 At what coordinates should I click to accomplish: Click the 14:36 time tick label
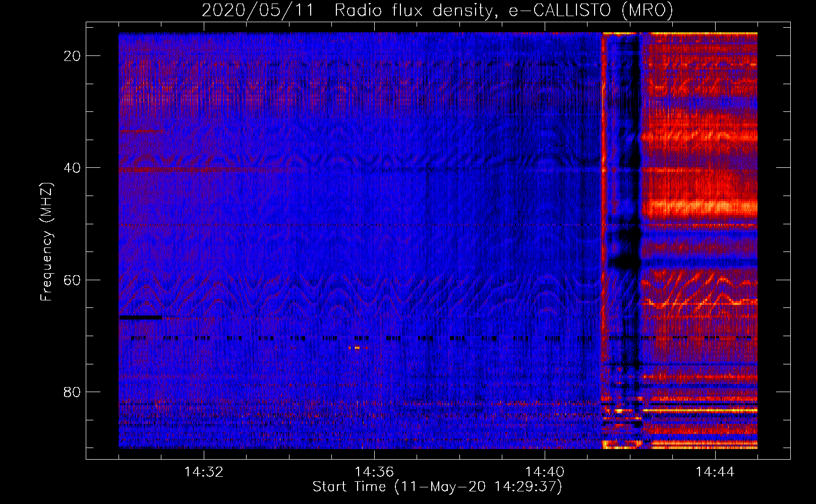[374, 472]
